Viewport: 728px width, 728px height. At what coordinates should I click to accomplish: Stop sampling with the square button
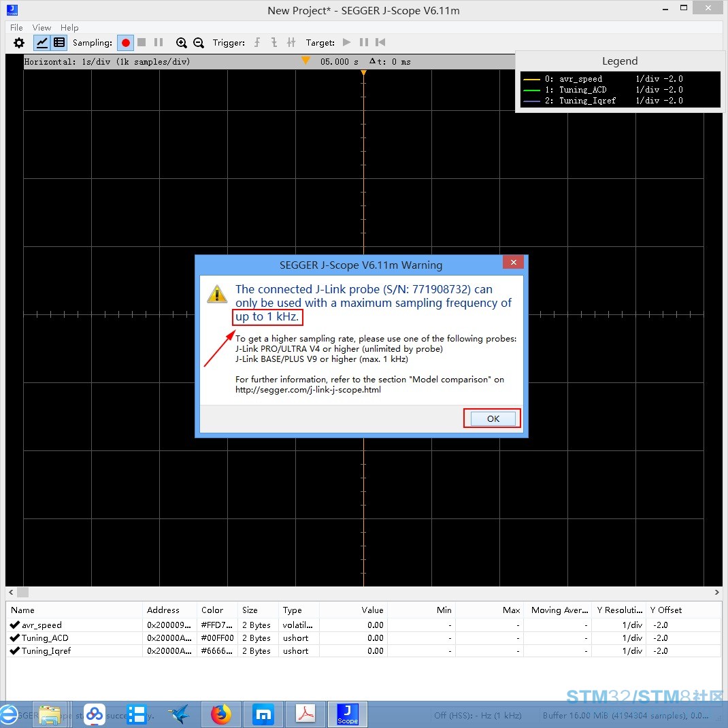pos(142,42)
